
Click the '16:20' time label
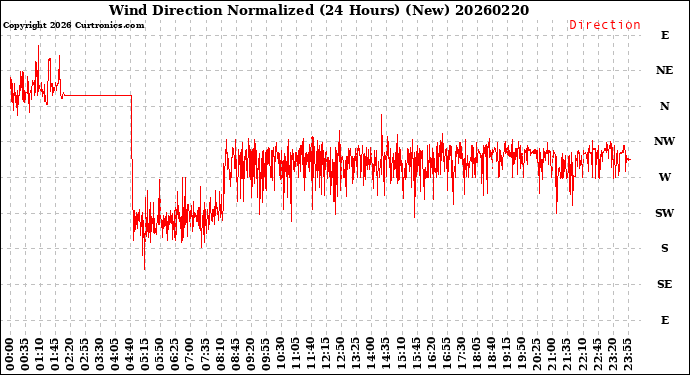(431, 355)
